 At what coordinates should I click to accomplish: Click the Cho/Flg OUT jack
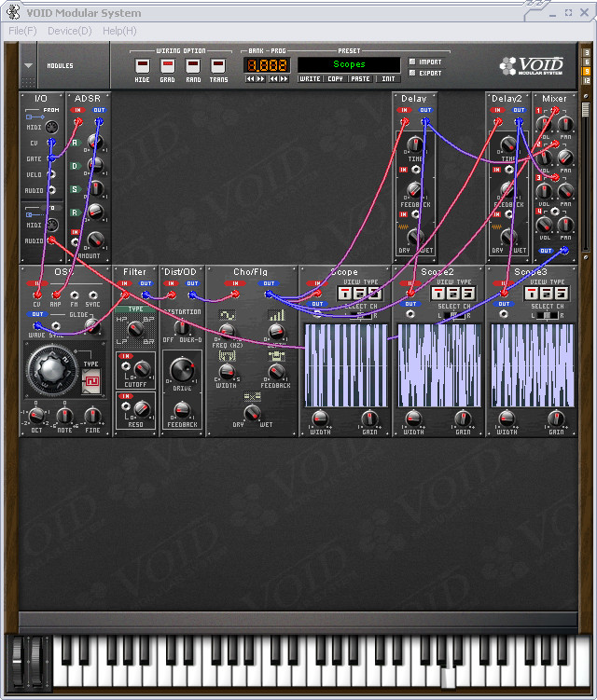tap(269, 295)
